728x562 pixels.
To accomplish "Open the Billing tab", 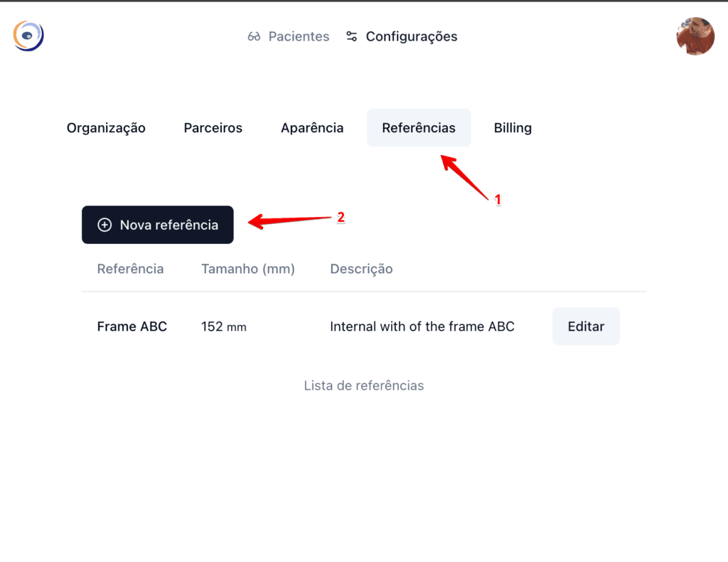I will click(513, 127).
